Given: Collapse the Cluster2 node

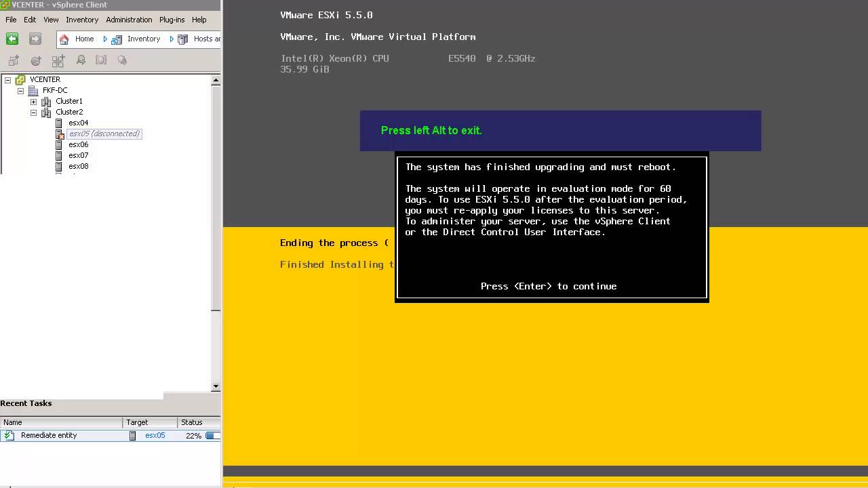Looking at the screenshot, I should (x=33, y=112).
